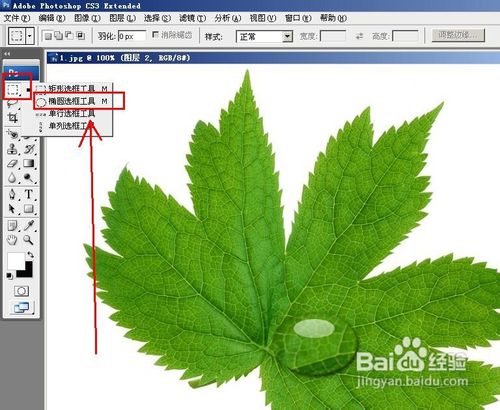Collapse toolbox with double-arrow icon
The height and width of the screenshot is (410, 500).
click(x=7, y=53)
